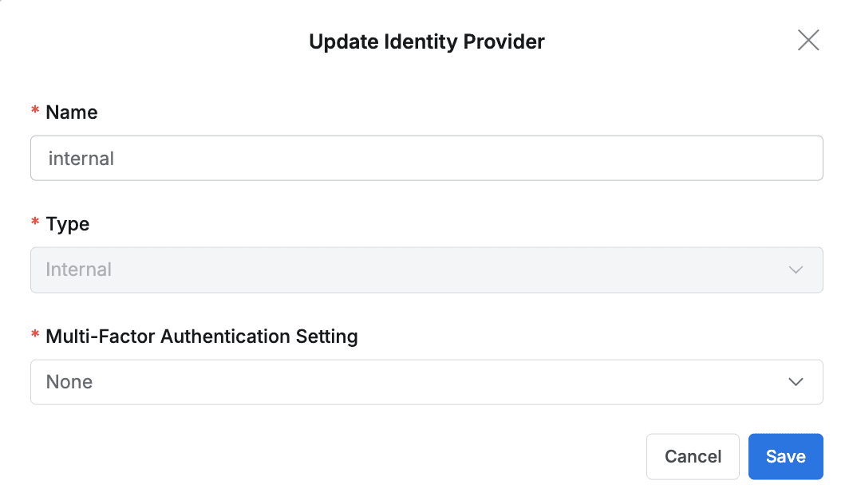Click the disabled Type field's expand arrow
The width and height of the screenshot is (849, 504).
[x=796, y=270]
